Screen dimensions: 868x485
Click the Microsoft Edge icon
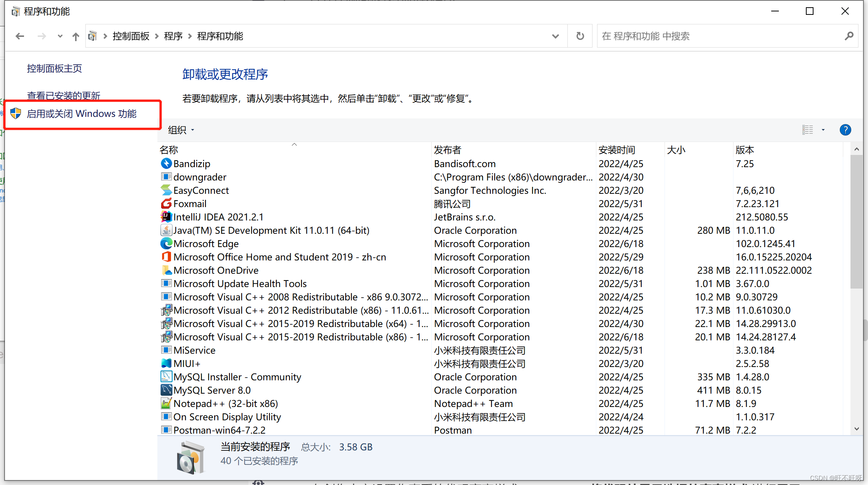pyautogui.click(x=166, y=244)
